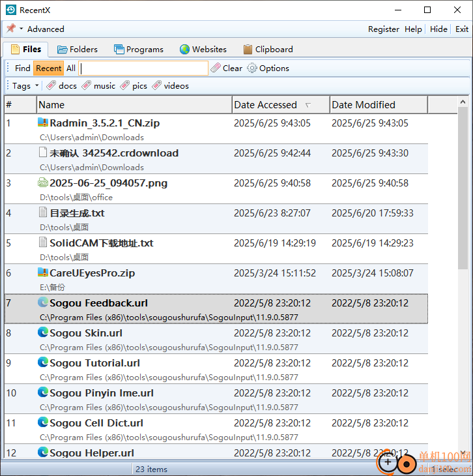
Task: Click the Files tab page icon
Action: tap(15, 49)
